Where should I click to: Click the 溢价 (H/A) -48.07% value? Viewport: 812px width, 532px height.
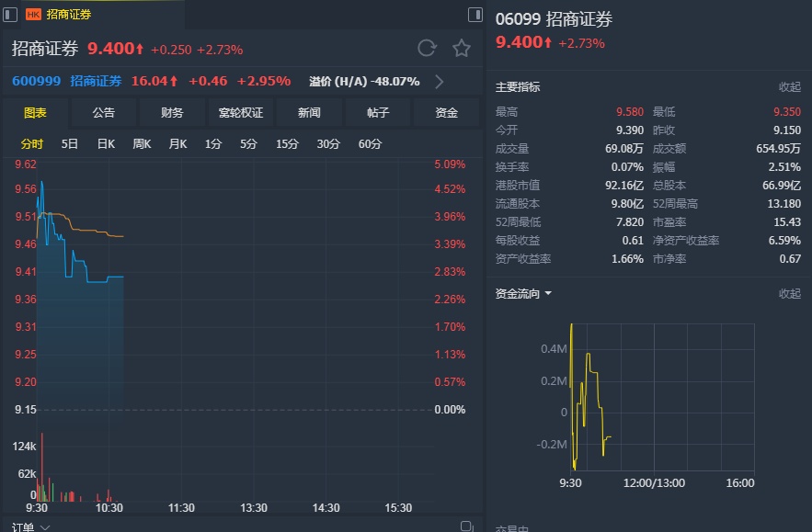click(x=364, y=81)
